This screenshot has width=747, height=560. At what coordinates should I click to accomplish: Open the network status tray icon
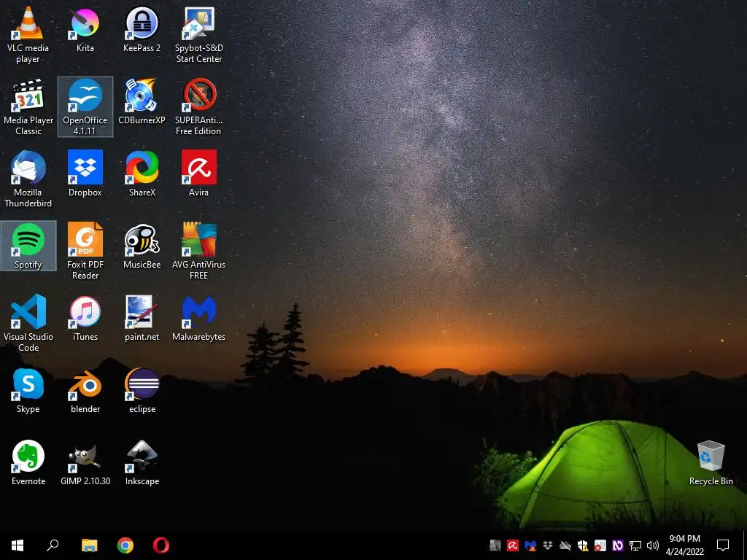click(635, 545)
